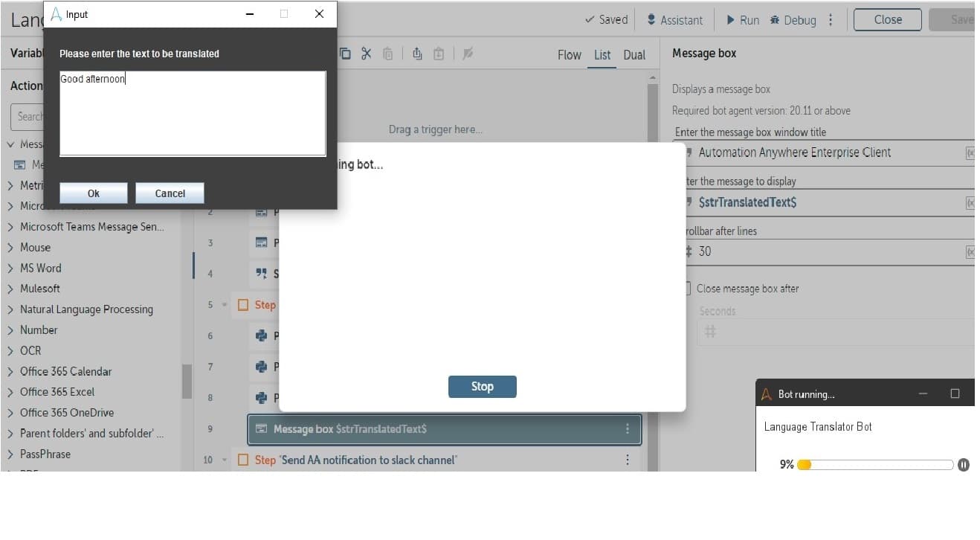This screenshot has height=540, width=980.
Task: Click the Stop button to halt the bot
Action: (x=482, y=387)
